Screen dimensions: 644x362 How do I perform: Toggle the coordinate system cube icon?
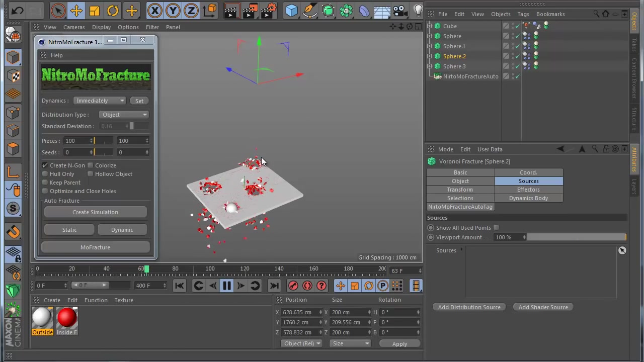(x=211, y=10)
